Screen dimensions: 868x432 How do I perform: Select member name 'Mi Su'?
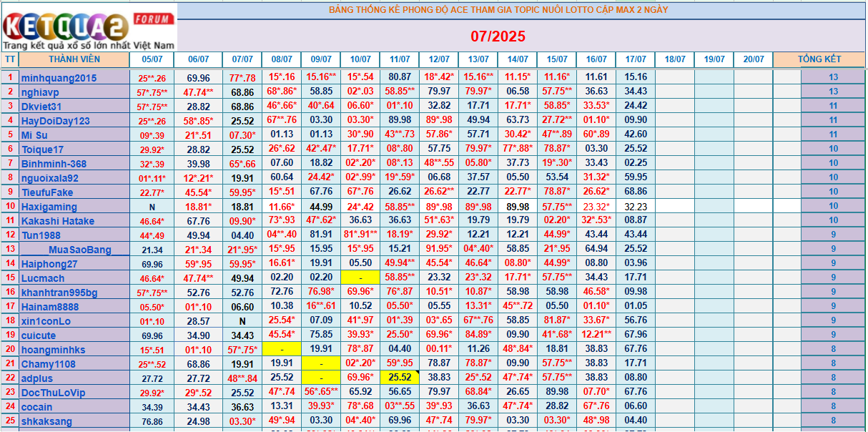point(34,134)
